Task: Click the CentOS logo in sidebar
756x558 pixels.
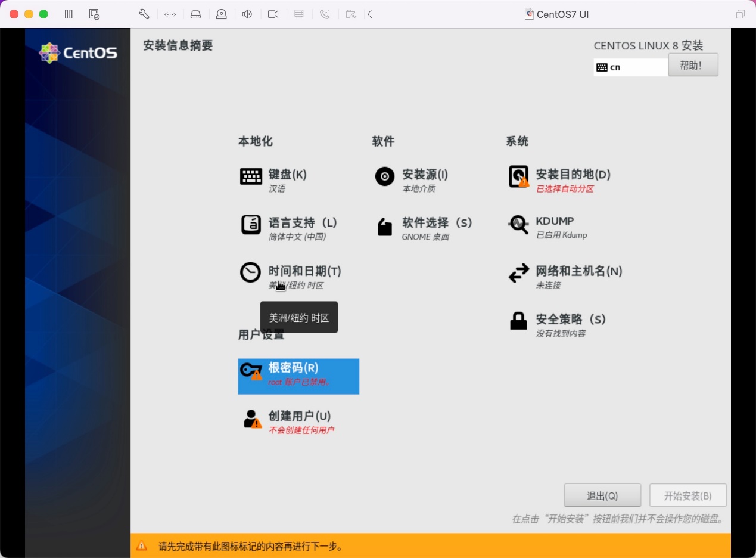Action: [x=77, y=53]
